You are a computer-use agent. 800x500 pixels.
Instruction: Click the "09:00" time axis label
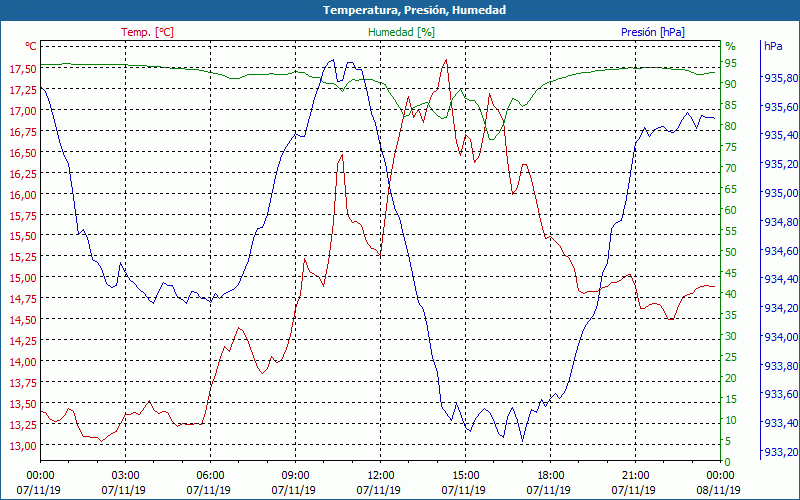click(x=295, y=476)
